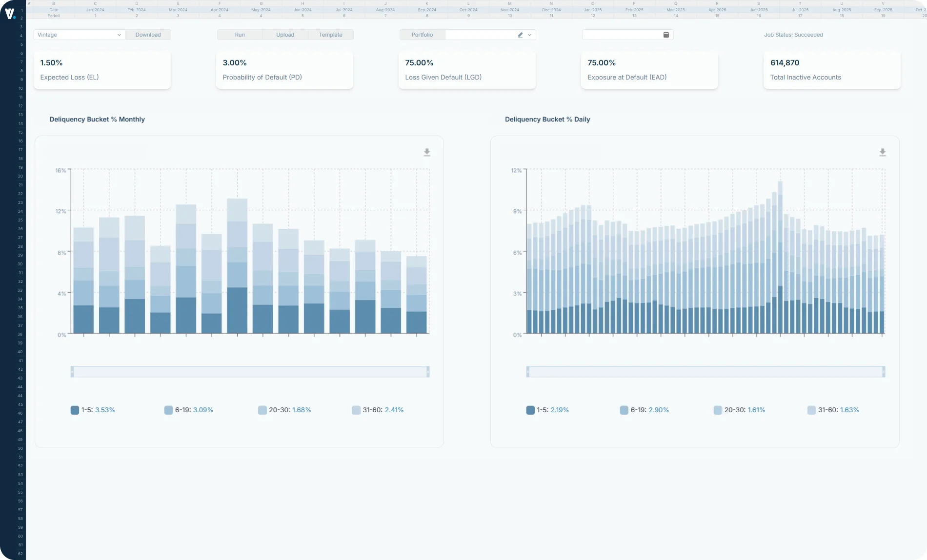The width and height of the screenshot is (927, 560).
Task: Click the Download button next to Vintage
Action: coord(148,35)
